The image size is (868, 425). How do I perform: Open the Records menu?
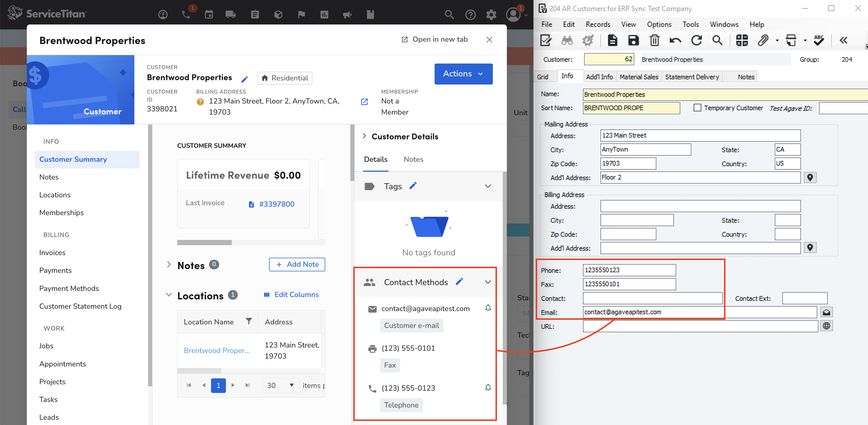pos(598,24)
